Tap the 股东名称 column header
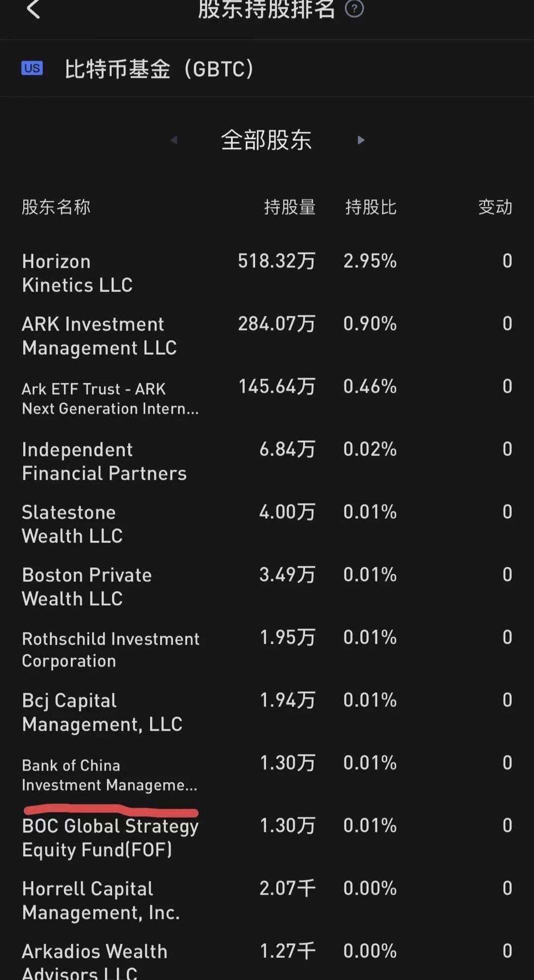This screenshot has height=980, width=534. pos(56,207)
